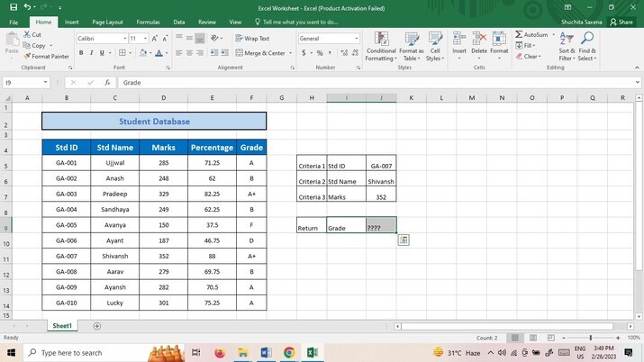This screenshot has height=362, width=644.
Task: Decrease font size with small A icon
Action: (x=165, y=39)
